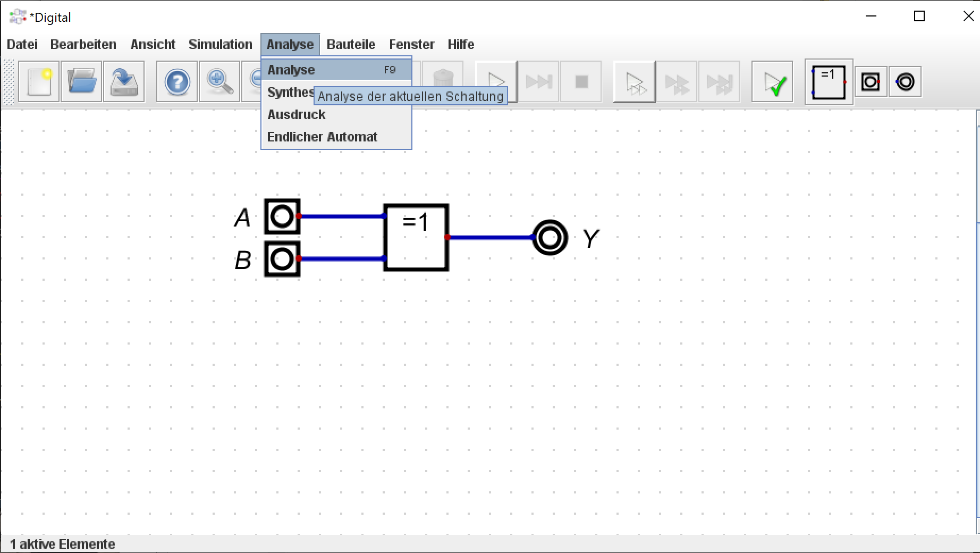Screen dimensions: 980x553
Task: Click the wire from A to the gate
Action: coord(342,216)
